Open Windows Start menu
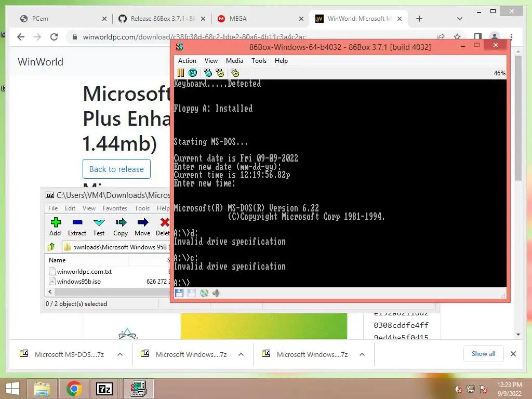532x399 pixels. pos(12,389)
